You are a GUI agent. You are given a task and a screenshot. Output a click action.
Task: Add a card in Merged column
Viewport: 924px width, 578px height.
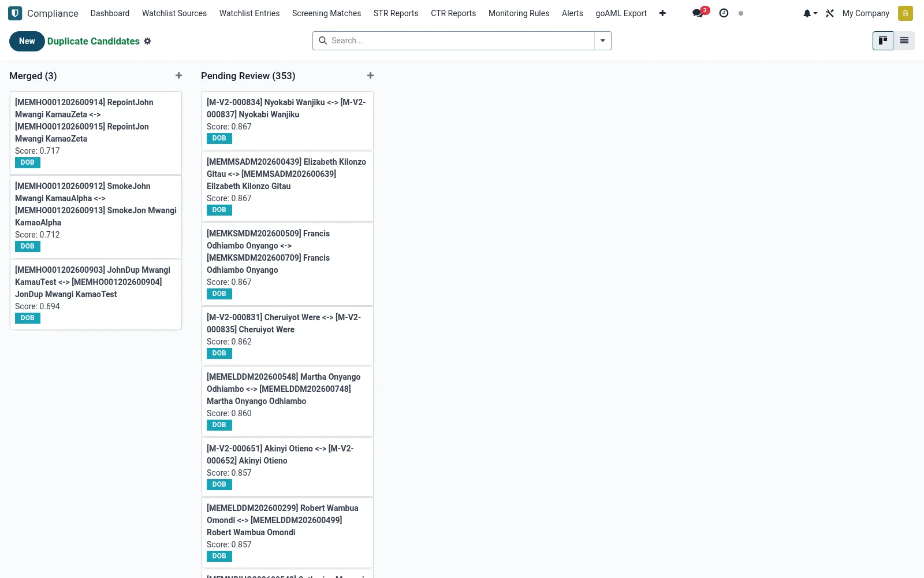click(178, 76)
